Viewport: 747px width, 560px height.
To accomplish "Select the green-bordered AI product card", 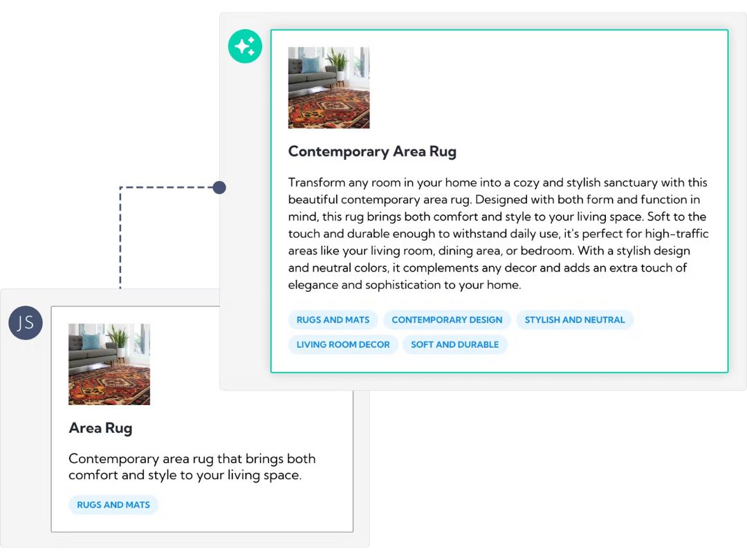I will coord(499,201).
